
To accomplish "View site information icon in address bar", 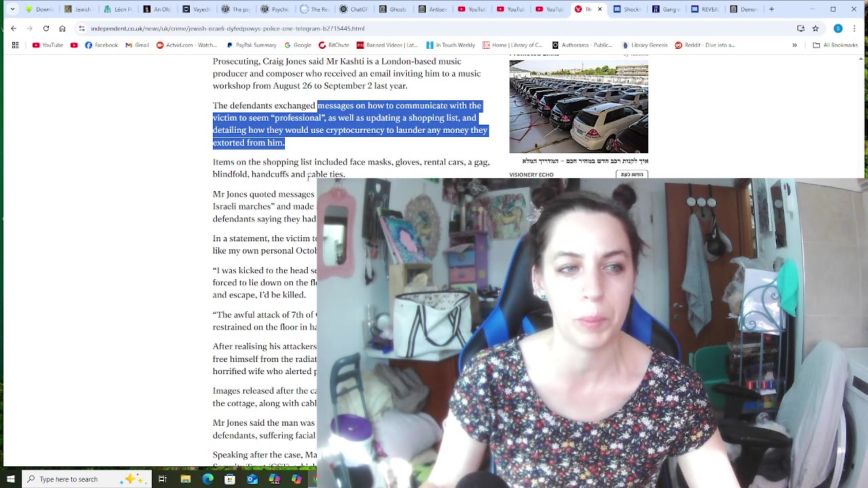I will pyautogui.click(x=81, y=28).
